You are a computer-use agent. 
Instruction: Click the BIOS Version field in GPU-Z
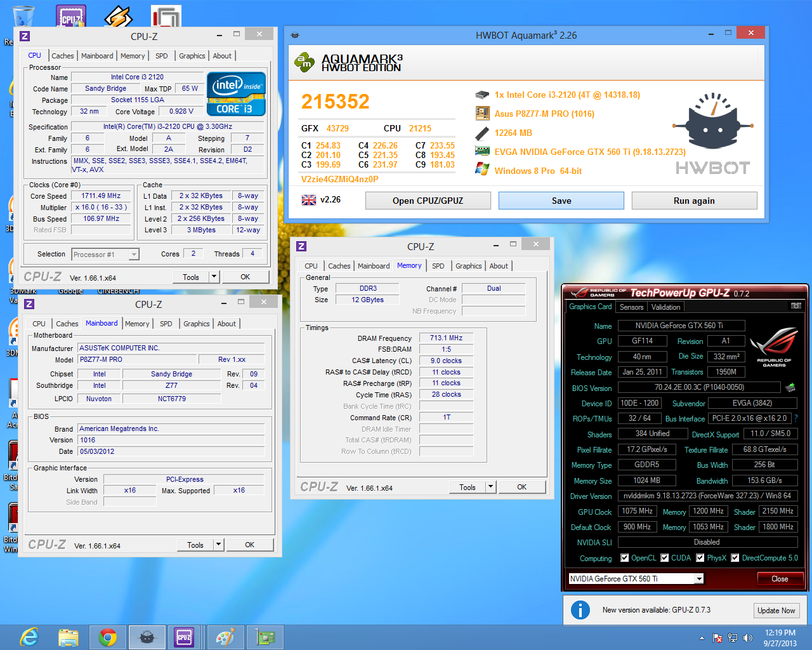tap(699, 387)
